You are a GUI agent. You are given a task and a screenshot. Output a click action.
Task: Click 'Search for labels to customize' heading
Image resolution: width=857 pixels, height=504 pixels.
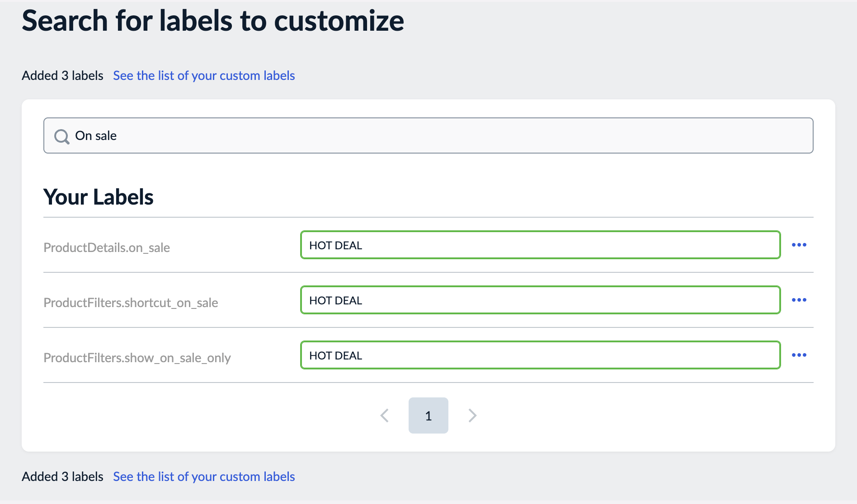point(213,21)
